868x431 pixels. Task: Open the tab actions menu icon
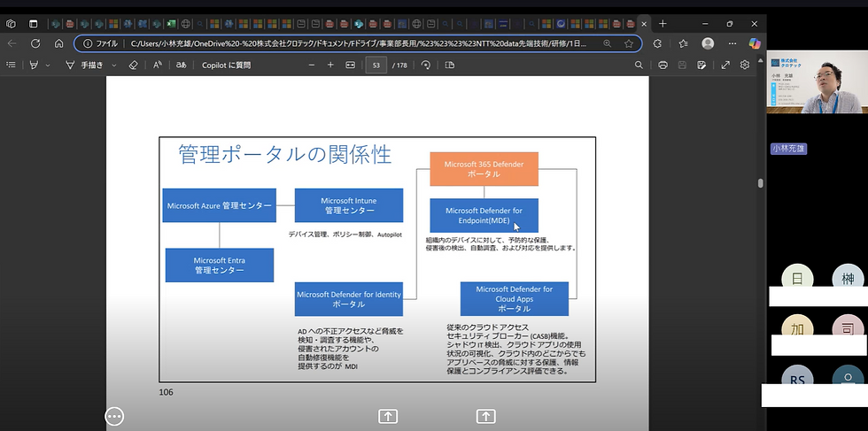coord(34,24)
